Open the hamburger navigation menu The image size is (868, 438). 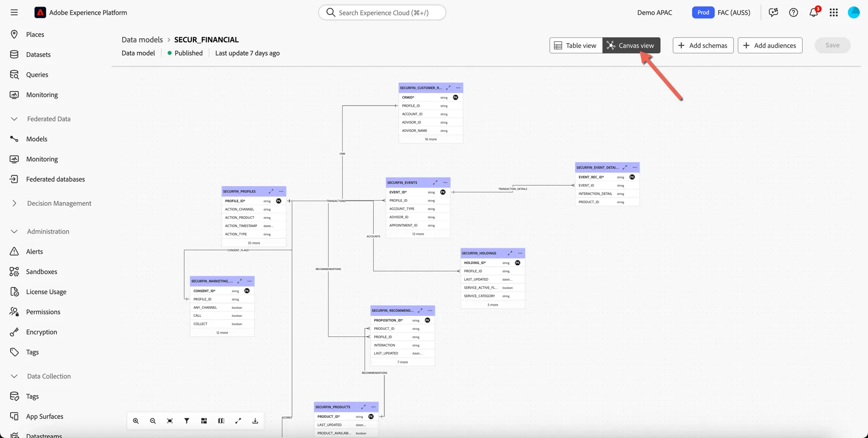click(14, 13)
